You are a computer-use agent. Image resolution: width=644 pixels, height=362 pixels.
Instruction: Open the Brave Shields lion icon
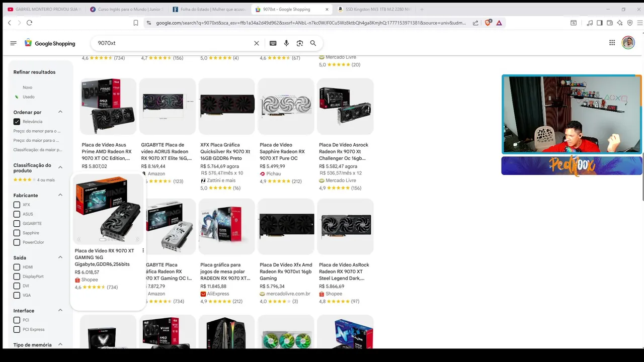click(489, 23)
